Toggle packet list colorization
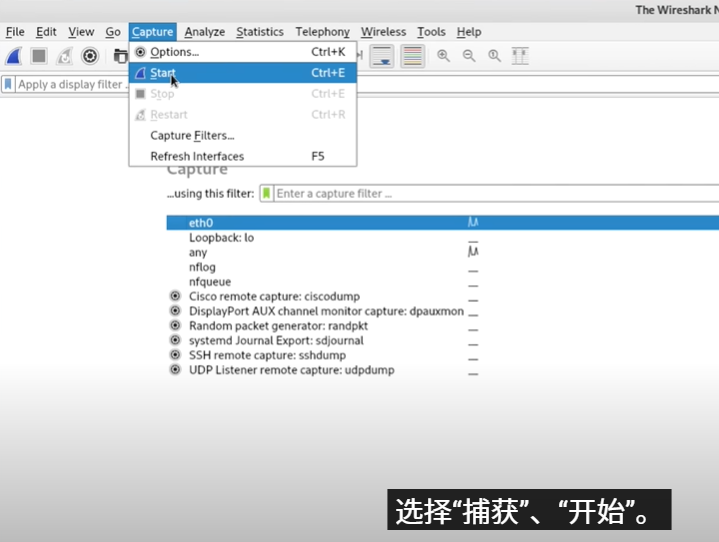This screenshot has width=719, height=542. pyautogui.click(x=412, y=56)
